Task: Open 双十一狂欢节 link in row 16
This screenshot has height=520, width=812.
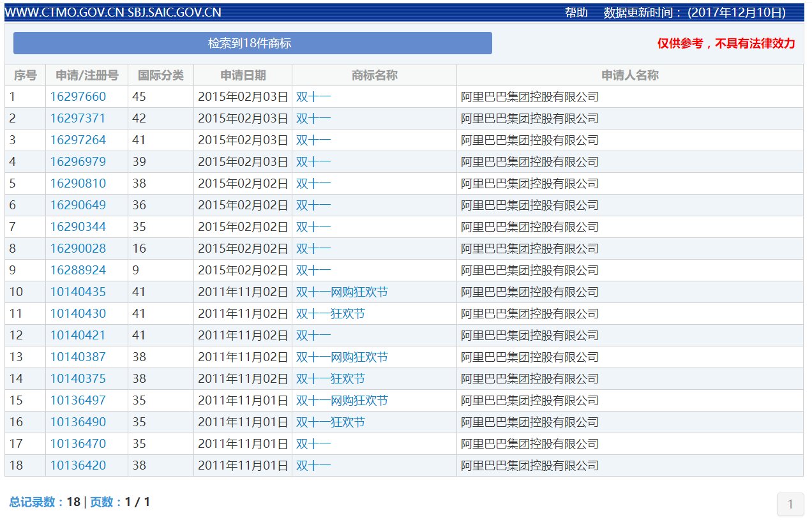Action: pos(330,422)
